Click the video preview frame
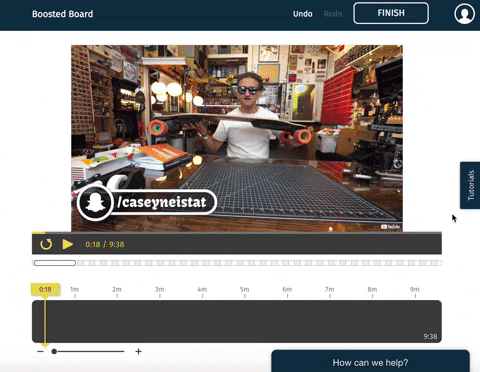 [237, 138]
